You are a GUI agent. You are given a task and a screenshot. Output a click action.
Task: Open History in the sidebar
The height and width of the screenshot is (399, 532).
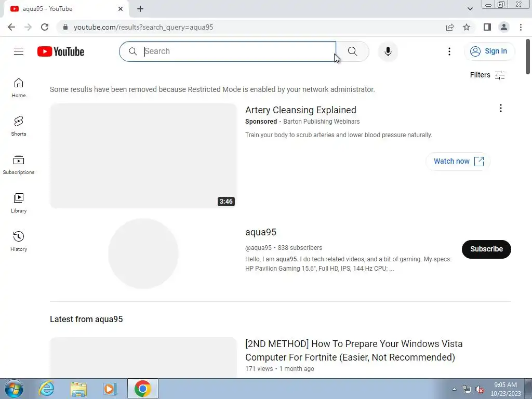click(x=19, y=241)
